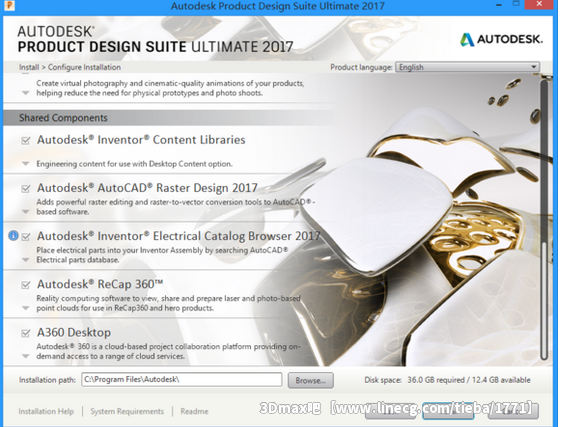
Task: Click the Install breadcrumb link
Action: [29, 67]
